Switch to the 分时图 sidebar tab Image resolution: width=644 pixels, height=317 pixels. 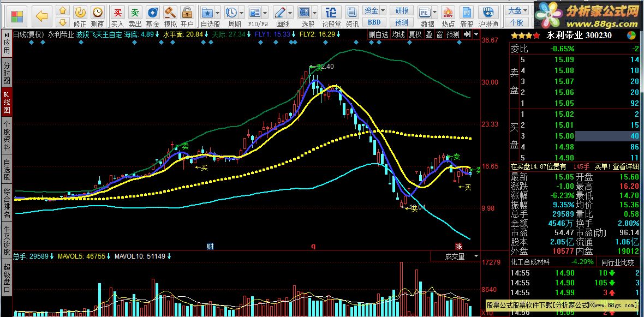[x=7, y=73]
